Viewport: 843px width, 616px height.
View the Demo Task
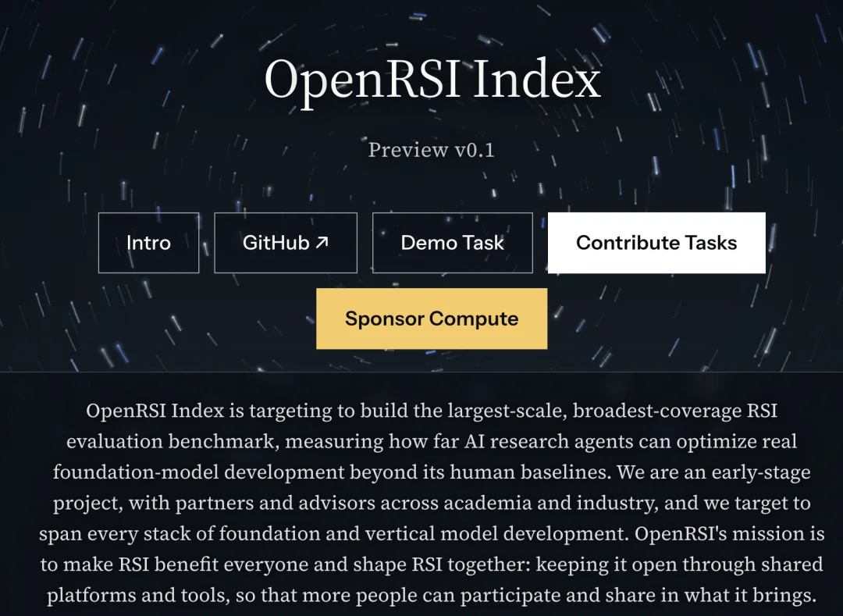[x=453, y=243]
